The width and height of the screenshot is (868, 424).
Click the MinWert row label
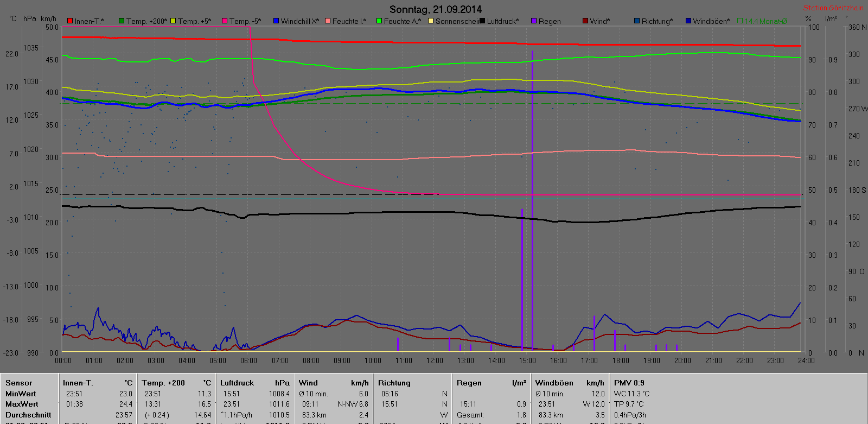[21, 394]
